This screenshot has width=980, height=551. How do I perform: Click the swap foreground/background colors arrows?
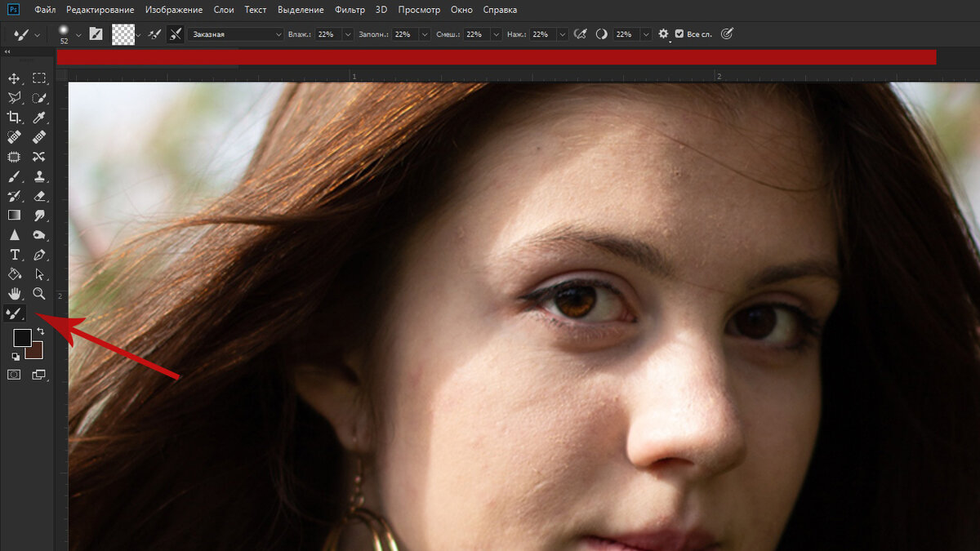tap(41, 331)
